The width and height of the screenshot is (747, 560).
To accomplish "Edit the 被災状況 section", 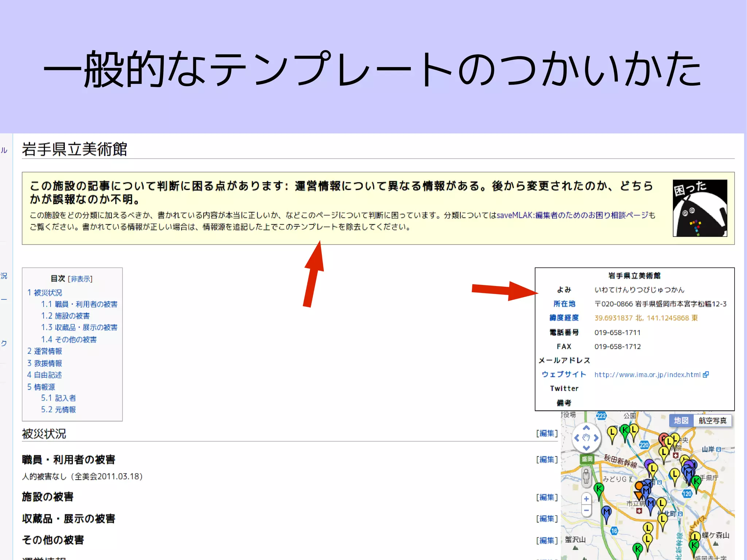I will point(547,433).
